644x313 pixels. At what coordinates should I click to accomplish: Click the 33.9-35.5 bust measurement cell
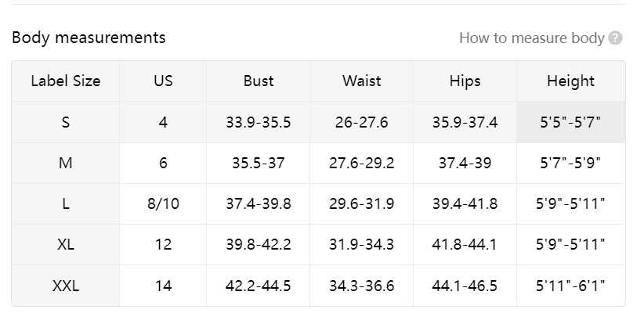coord(259,122)
